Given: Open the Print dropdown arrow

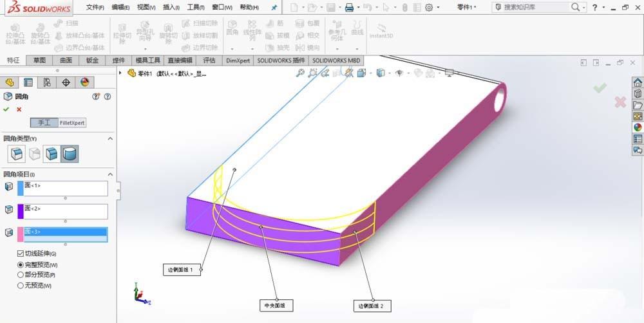Looking at the screenshot, I should 358,7.
